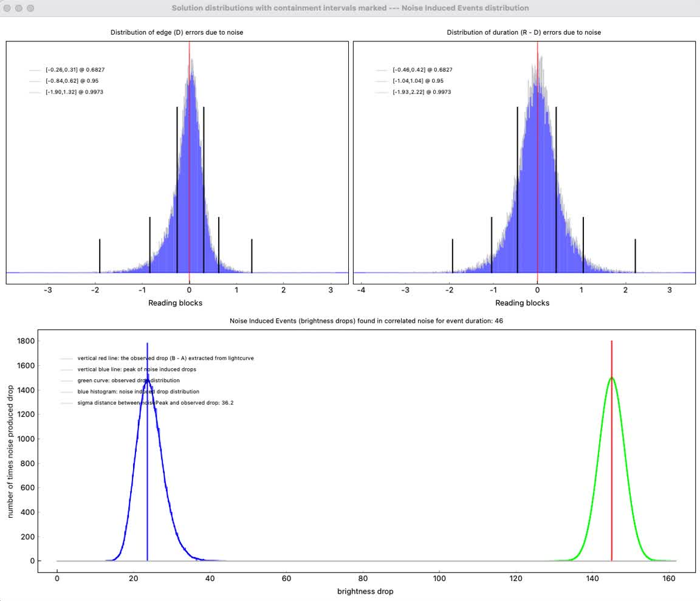Image resolution: width=700 pixels, height=601 pixels.
Task: Click the "brightness drop" x-axis label
Action: [x=366, y=591]
